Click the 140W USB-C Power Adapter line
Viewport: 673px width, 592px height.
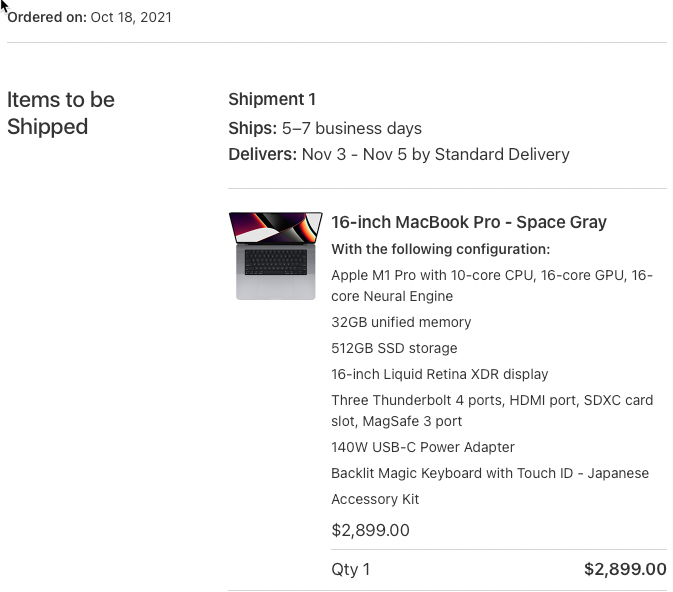click(423, 447)
